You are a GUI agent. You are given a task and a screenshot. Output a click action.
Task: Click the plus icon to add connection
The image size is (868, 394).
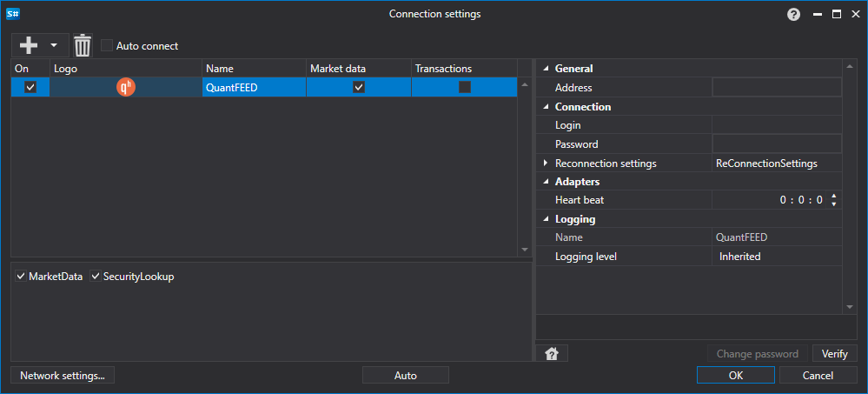[x=28, y=45]
